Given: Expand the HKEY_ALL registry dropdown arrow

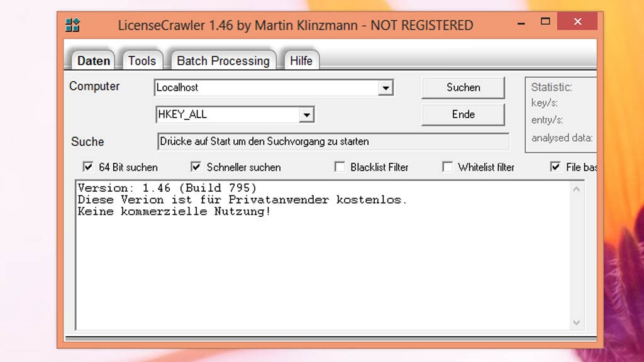Looking at the screenshot, I should [x=306, y=114].
